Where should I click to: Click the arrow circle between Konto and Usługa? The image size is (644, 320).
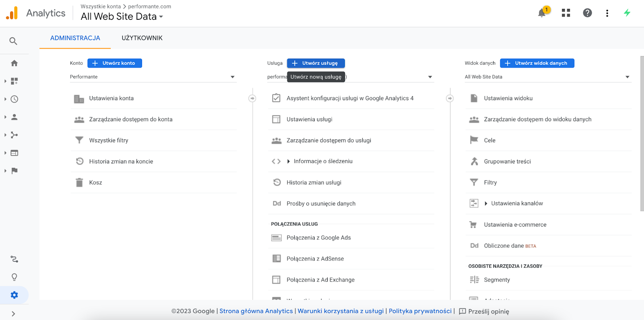[252, 98]
